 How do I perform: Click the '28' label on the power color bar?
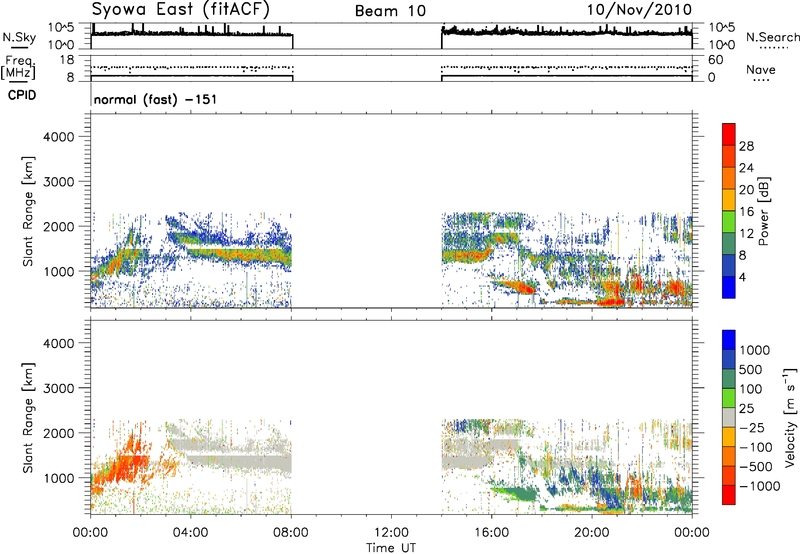pyautogui.click(x=746, y=146)
